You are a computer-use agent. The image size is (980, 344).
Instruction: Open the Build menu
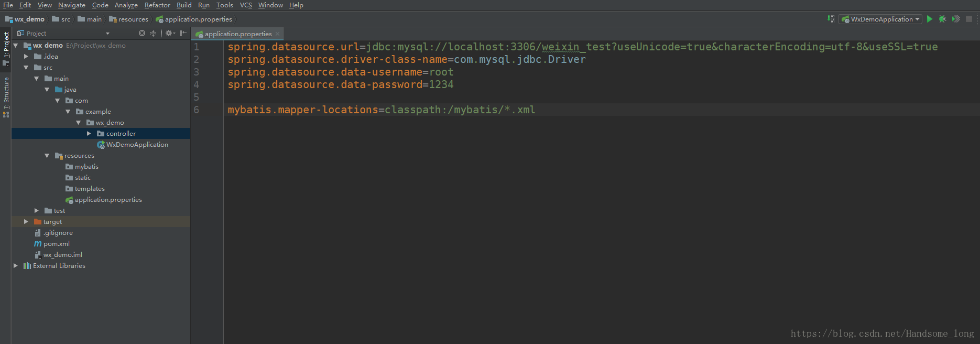pos(184,5)
